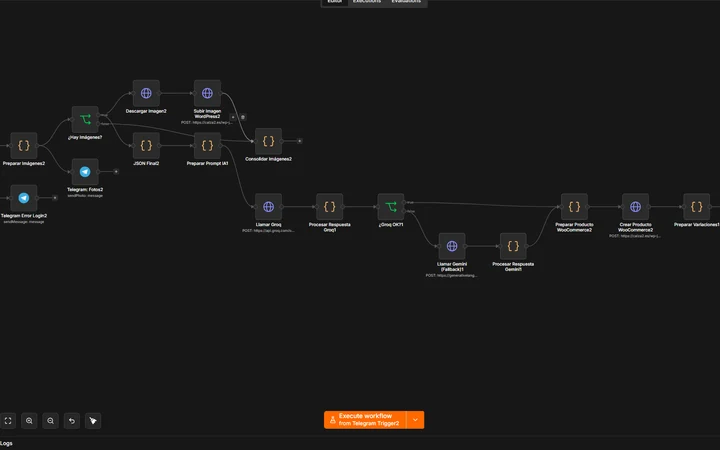Screen dimensions: 720x450
Task: Fit the workflow to view
Action: tap(8, 421)
